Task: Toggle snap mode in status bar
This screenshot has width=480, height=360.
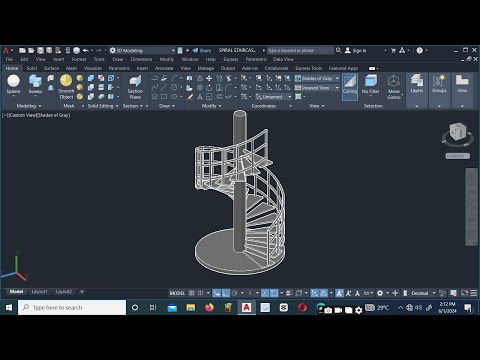Action: coord(200,293)
